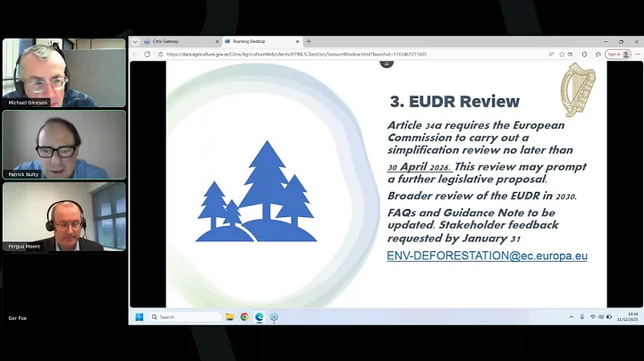Open the snowflake app on the taskbar
This screenshot has width=644, height=361.
pyautogui.click(x=274, y=316)
